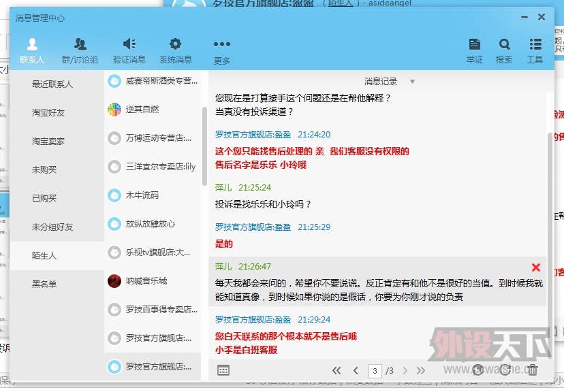
Task: Click message 小李是白班客服
Action: (246, 350)
